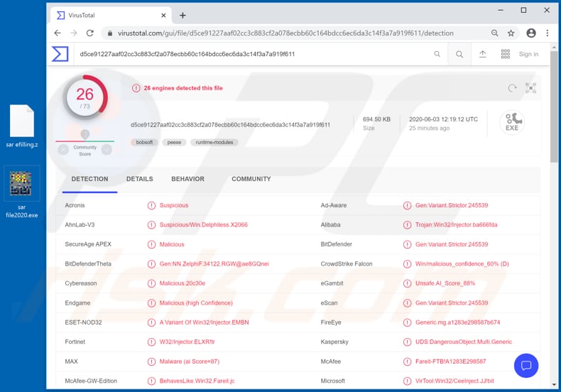Click the file hash text below the alert
The height and width of the screenshot is (392, 561).
coord(230,125)
